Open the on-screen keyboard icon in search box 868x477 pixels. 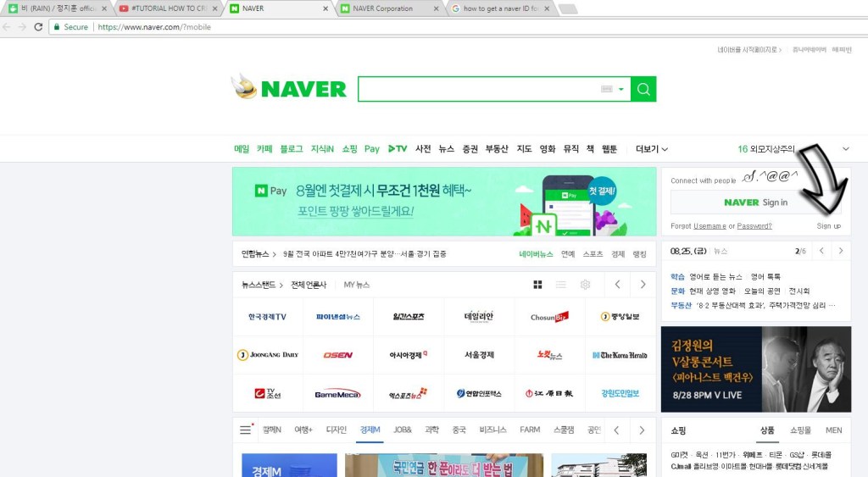point(606,89)
